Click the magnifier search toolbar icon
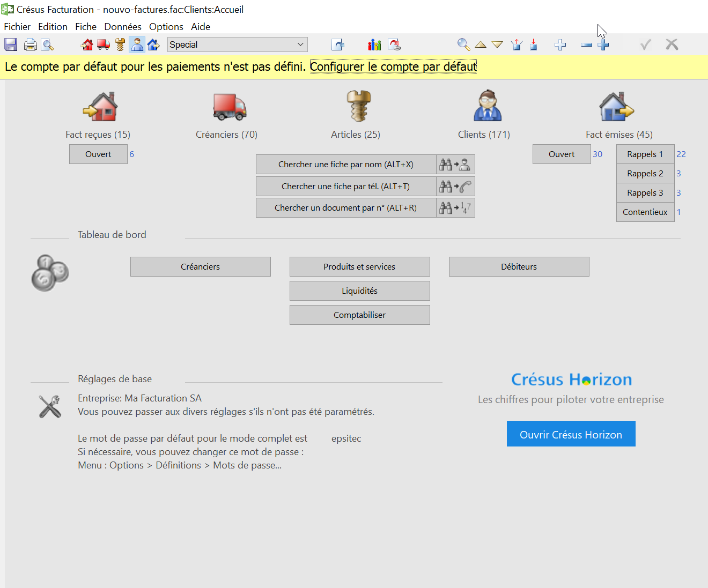 464,44
